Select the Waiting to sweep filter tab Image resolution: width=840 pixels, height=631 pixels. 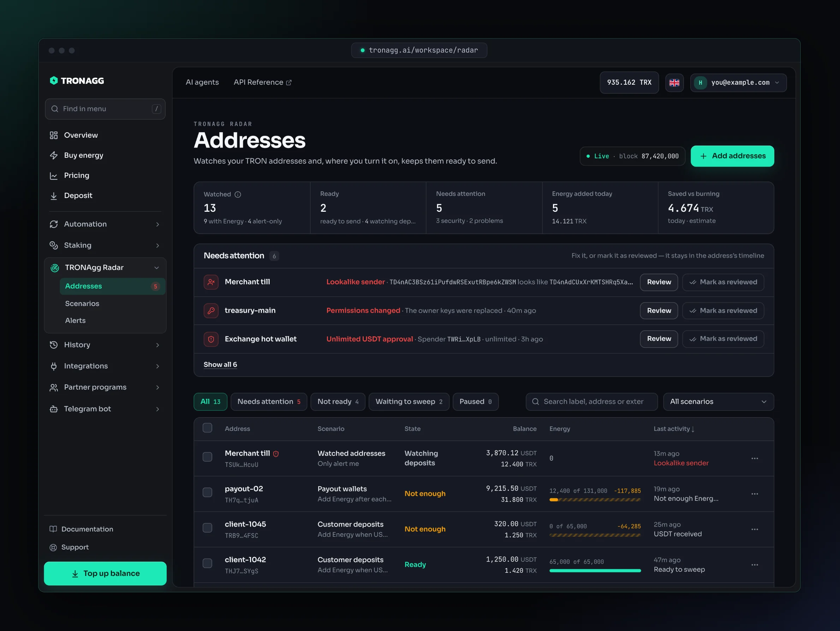[x=409, y=402]
